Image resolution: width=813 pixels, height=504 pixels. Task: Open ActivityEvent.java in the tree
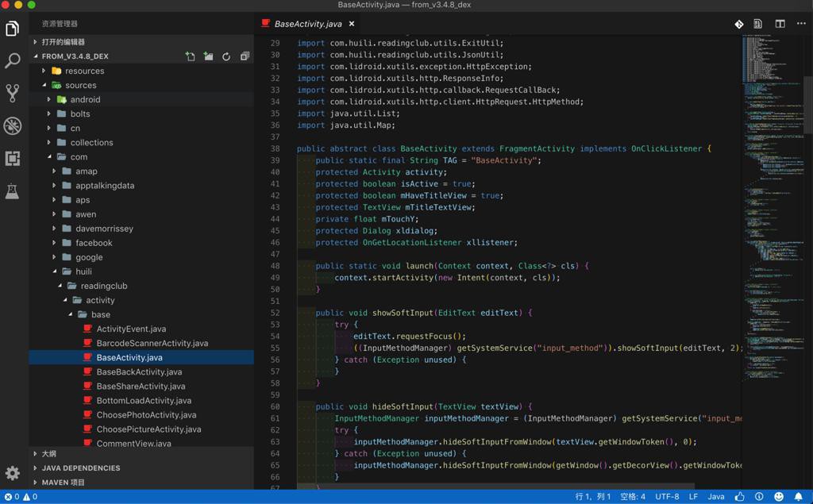(x=141, y=329)
